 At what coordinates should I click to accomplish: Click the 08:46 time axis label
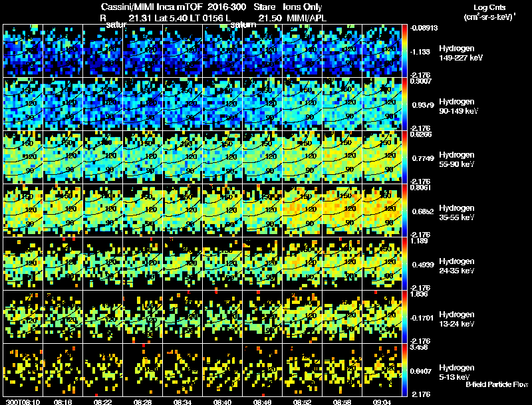click(262, 402)
